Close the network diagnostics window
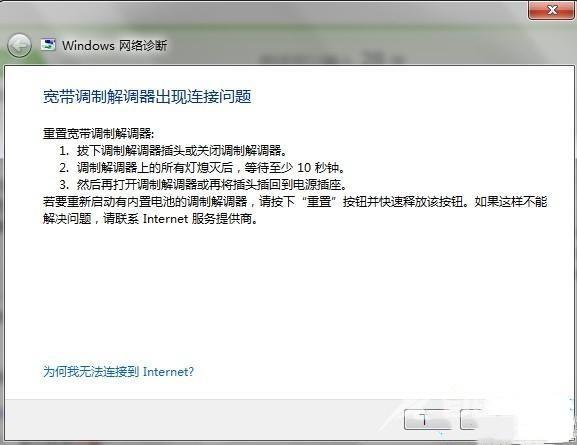577x445 pixels. [x=551, y=10]
